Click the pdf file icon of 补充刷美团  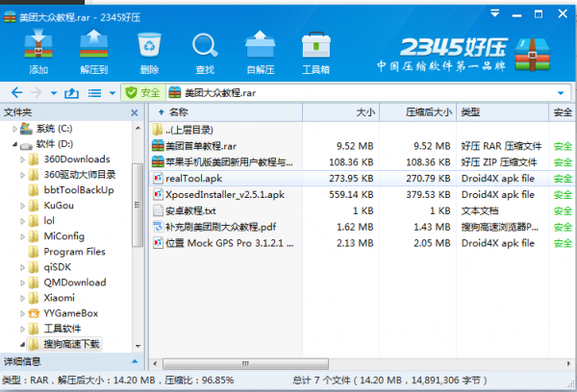158,227
